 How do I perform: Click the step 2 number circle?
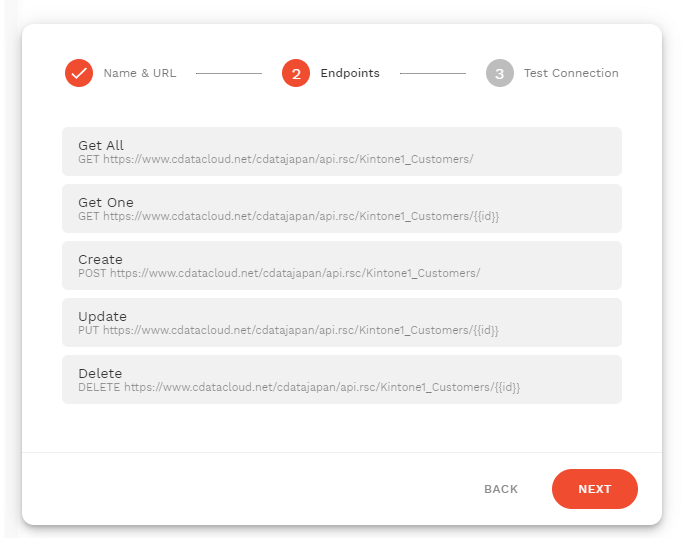(296, 73)
